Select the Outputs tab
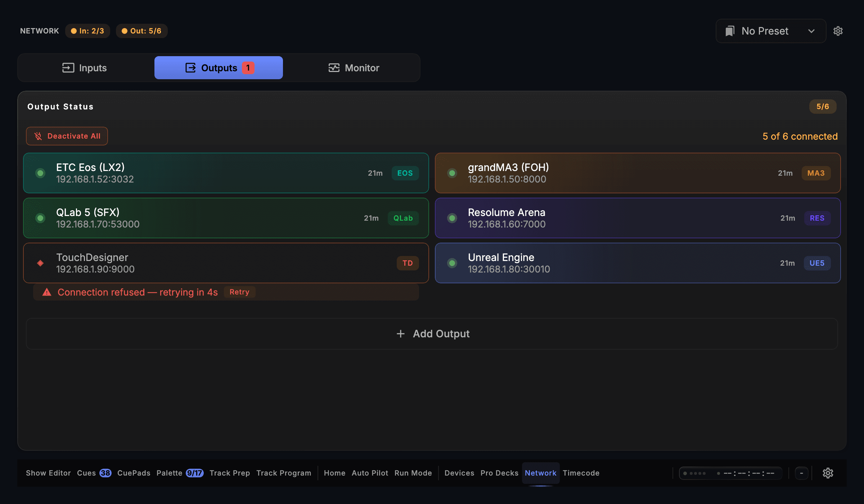Image resolution: width=864 pixels, height=504 pixels. (219, 68)
